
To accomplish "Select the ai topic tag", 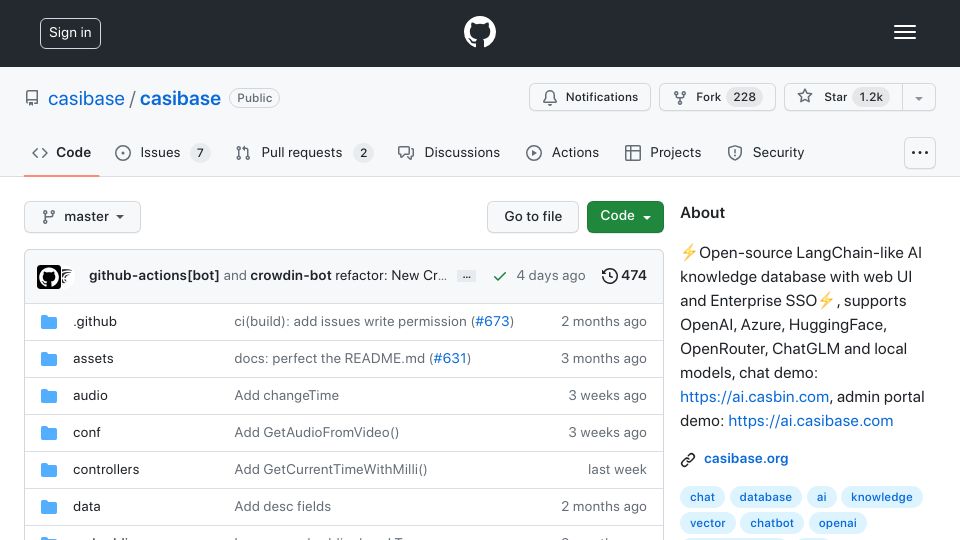I will coord(822,497).
